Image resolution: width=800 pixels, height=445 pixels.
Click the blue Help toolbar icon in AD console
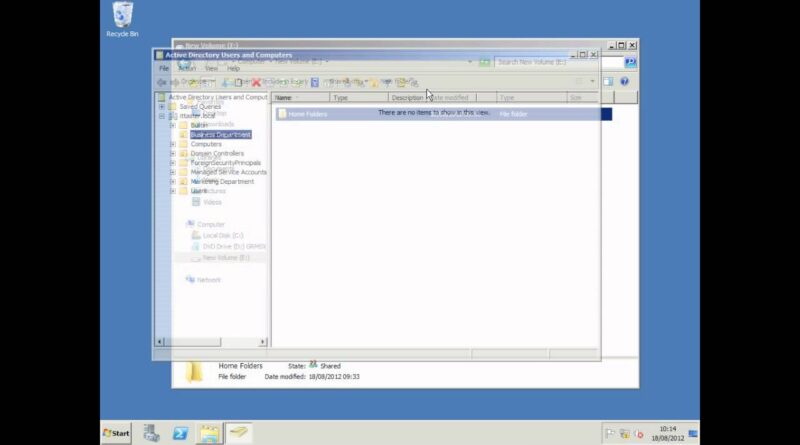click(315, 82)
